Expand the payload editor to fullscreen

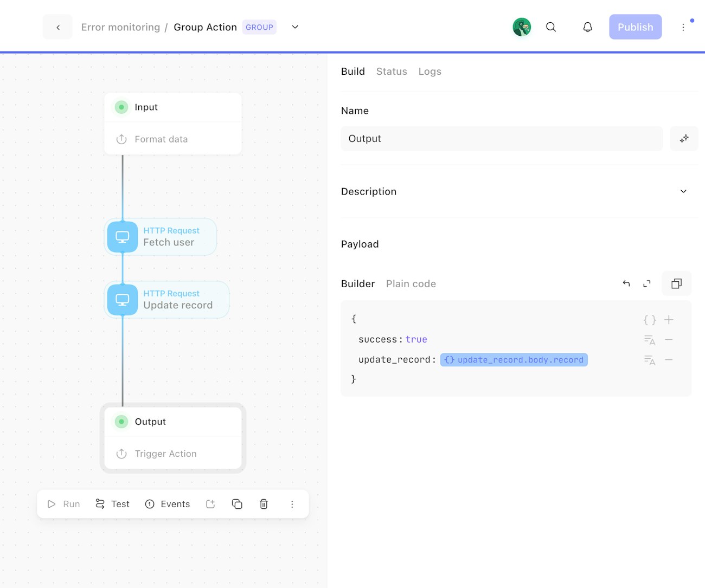pos(647,283)
